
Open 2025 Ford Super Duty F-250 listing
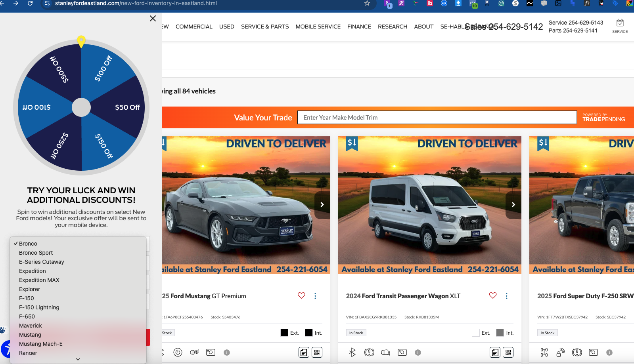point(586,296)
